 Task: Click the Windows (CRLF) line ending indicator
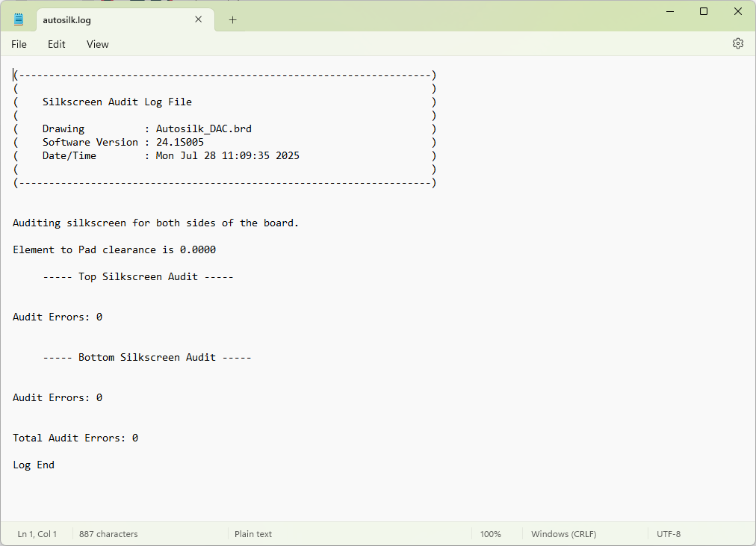pos(563,534)
